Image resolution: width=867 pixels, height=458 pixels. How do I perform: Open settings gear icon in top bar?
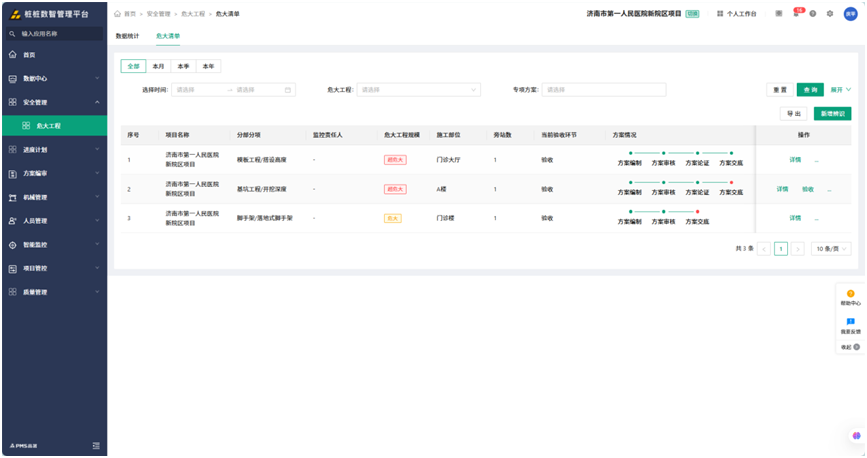(x=829, y=14)
